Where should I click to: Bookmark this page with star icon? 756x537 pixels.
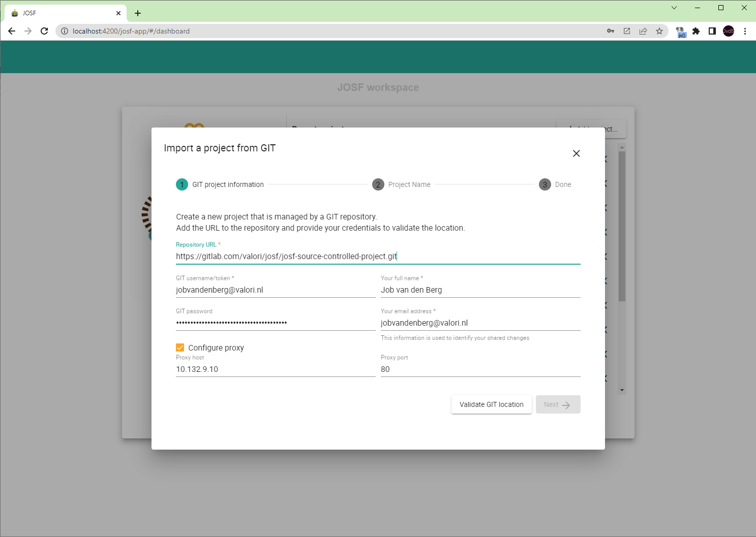[x=659, y=31]
